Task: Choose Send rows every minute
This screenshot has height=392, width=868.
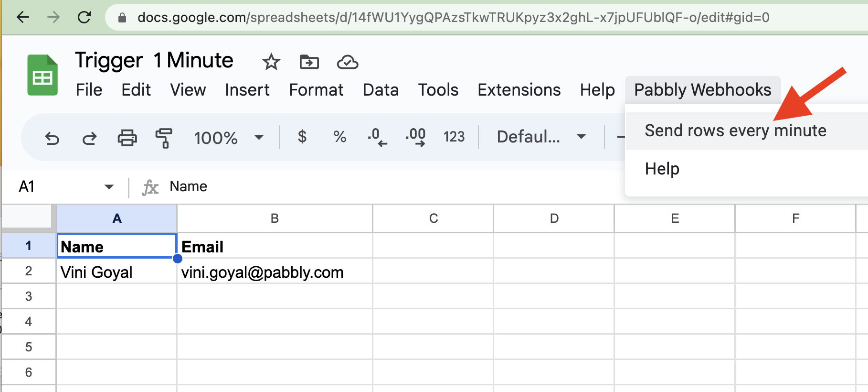Action: [746, 131]
